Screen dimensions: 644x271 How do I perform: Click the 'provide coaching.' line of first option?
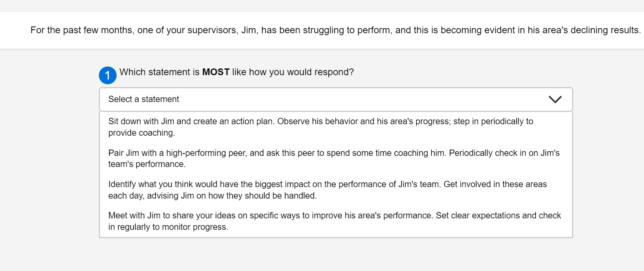click(142, 133)
